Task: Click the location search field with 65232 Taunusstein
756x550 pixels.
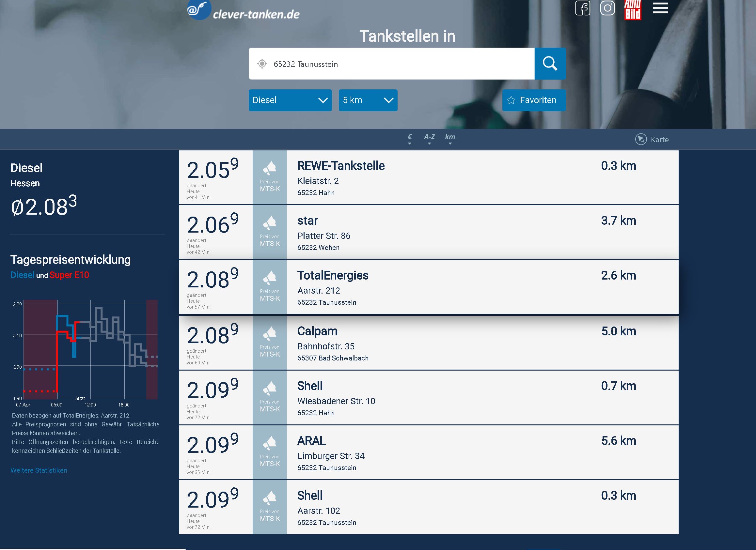Action: (x=392, y=64)
